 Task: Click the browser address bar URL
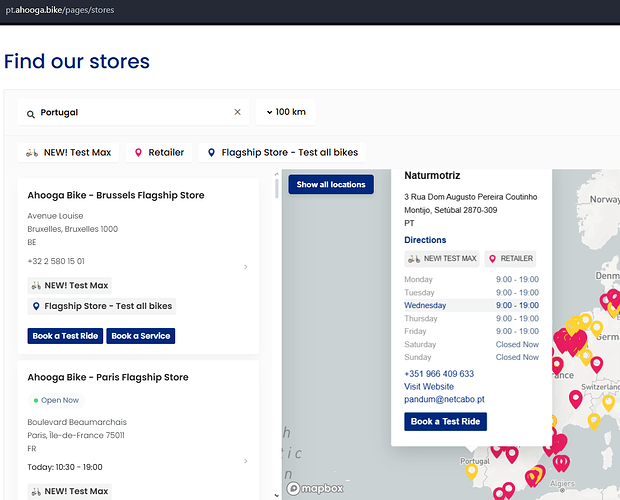(x=60, y=10)
